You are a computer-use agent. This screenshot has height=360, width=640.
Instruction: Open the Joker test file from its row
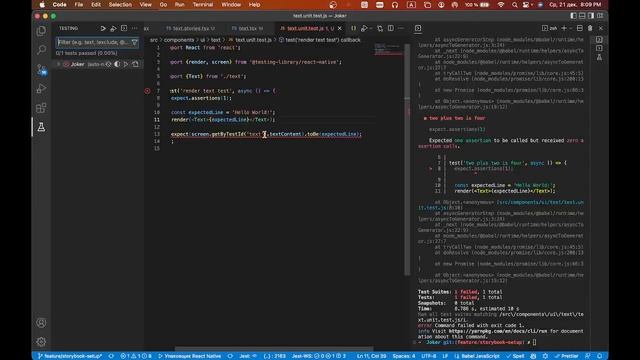(135, 64)
